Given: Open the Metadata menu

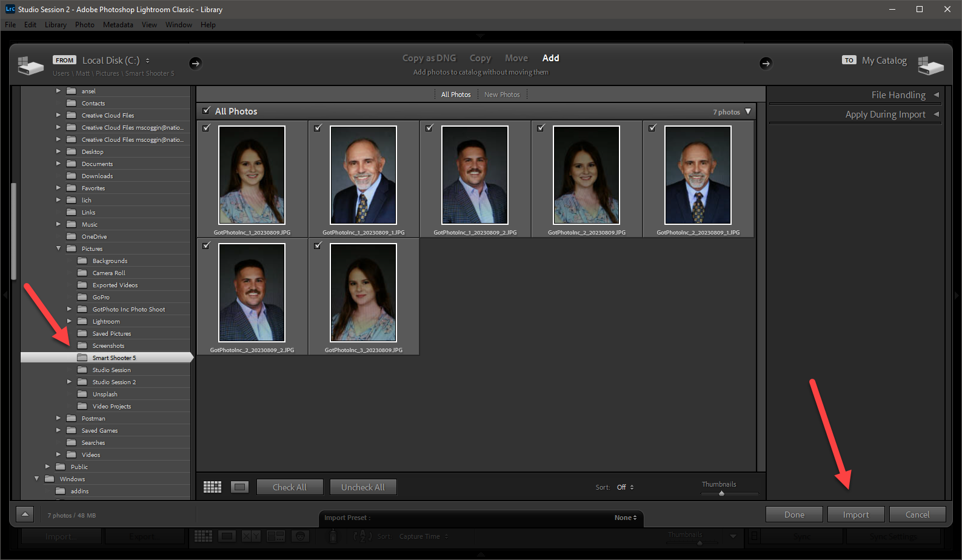Looking at the screenshot, I should pyautogui.click(x=118, y=25).
